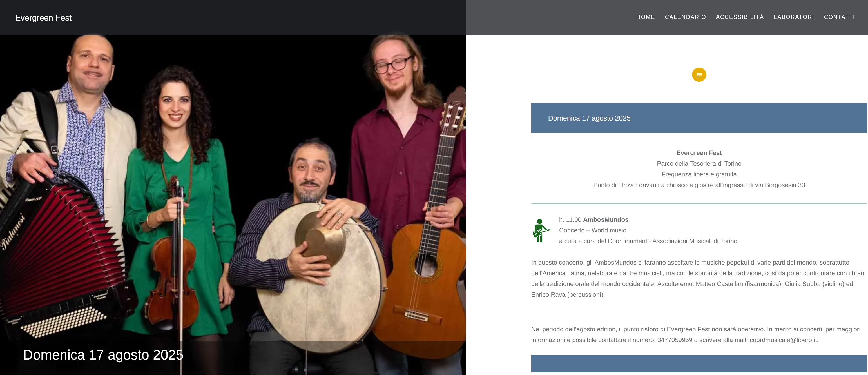
Task: Click the lower blue section bar
Action: point(699,363)
